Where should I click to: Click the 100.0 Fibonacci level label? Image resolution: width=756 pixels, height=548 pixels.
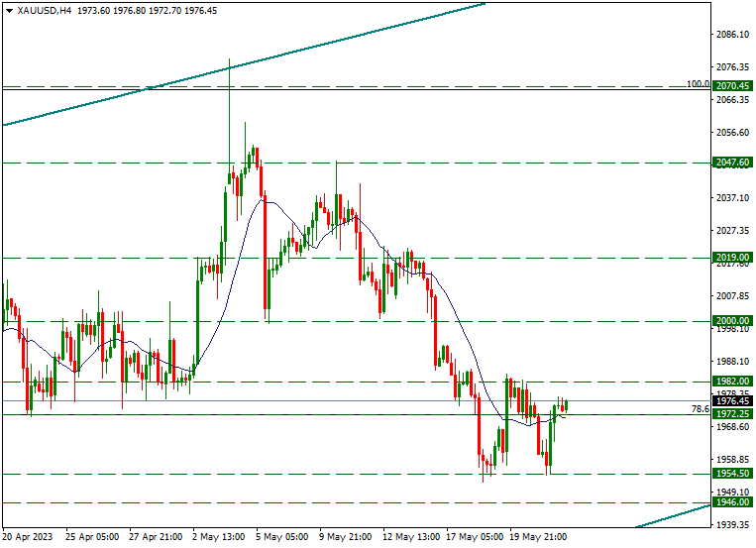[x=698, y=84]
